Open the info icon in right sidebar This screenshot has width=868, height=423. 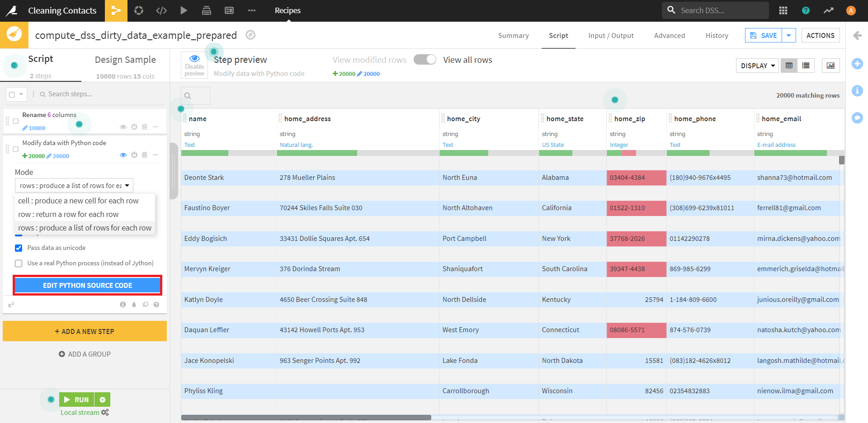tap(857, 91)
